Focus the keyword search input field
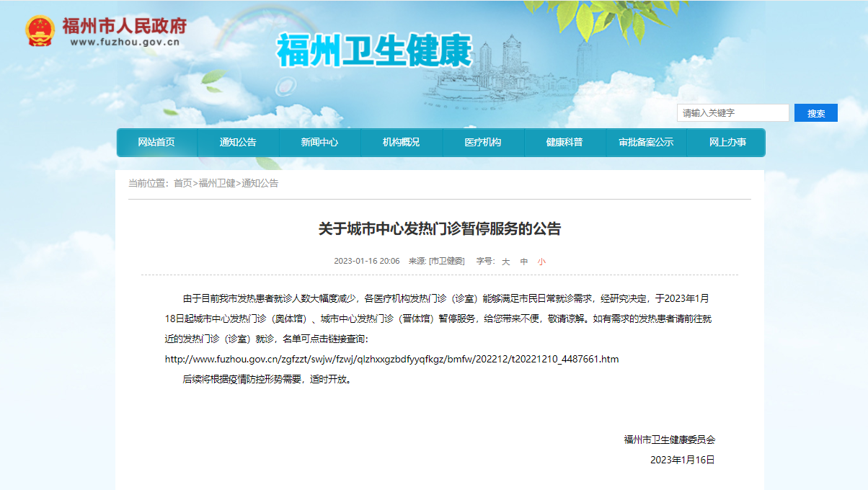Image resolution: width=868 pixels, height=490 pixels. click(732, 113)
